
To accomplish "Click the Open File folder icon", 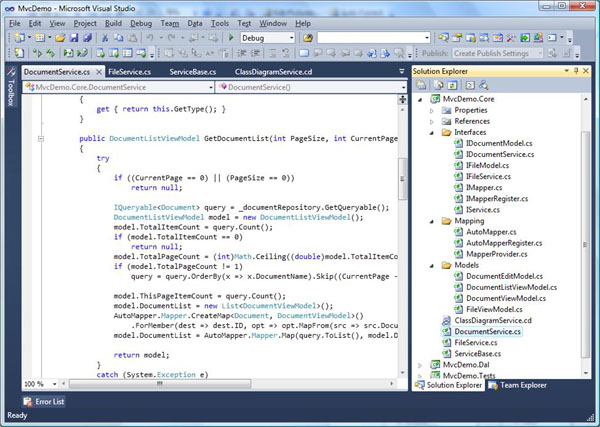I will point(60,37).
